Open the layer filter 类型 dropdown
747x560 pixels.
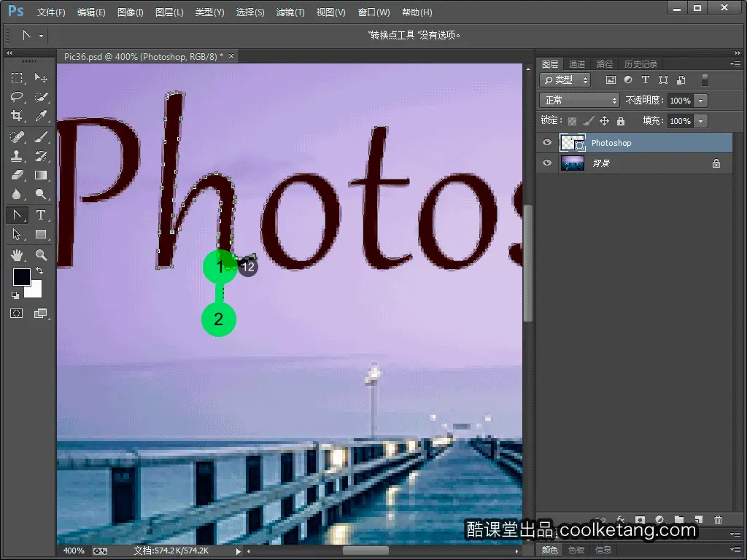[565, 80]
